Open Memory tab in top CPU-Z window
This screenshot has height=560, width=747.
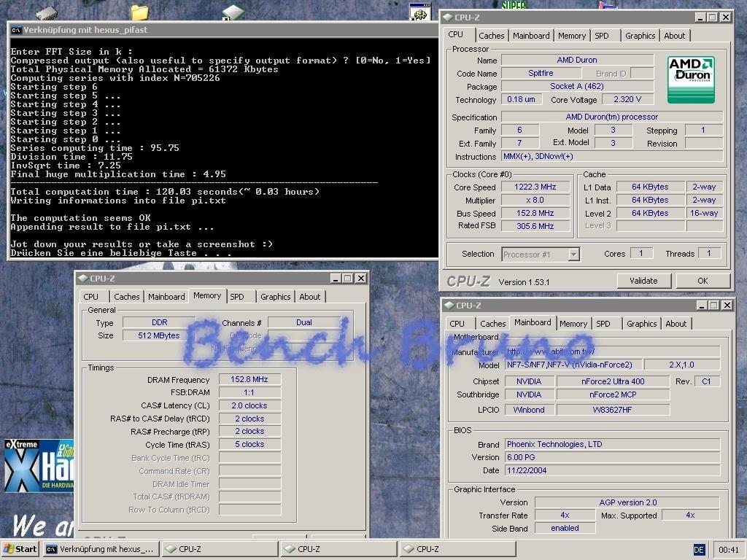pyautogui.click(x=572, y=36)
